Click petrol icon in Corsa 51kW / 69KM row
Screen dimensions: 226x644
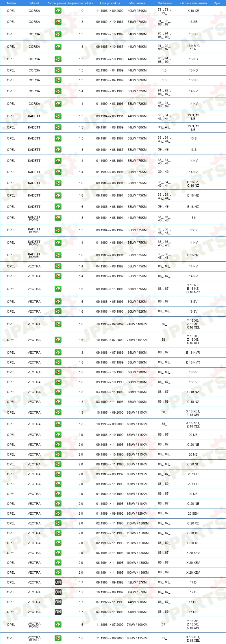coord(58,80)
